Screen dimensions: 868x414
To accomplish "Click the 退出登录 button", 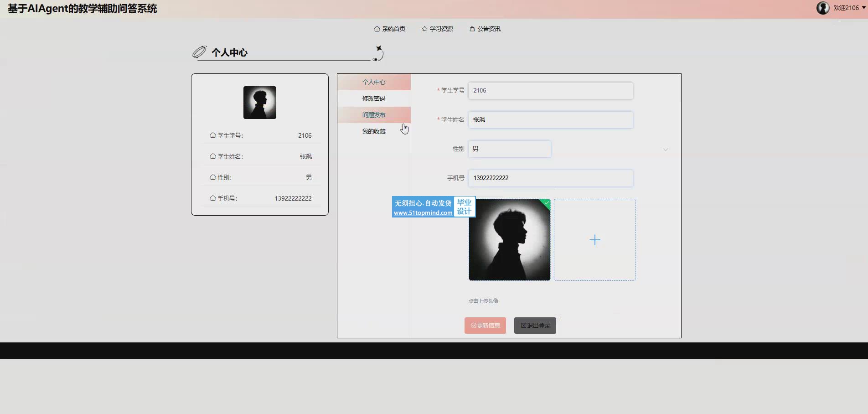I will click(x=535, y=326).
